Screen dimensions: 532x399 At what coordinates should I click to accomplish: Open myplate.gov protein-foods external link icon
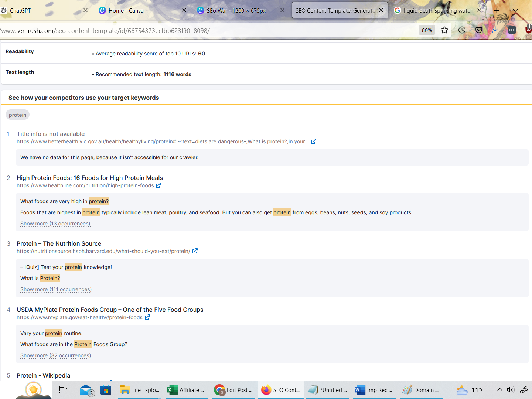[147, 317]
